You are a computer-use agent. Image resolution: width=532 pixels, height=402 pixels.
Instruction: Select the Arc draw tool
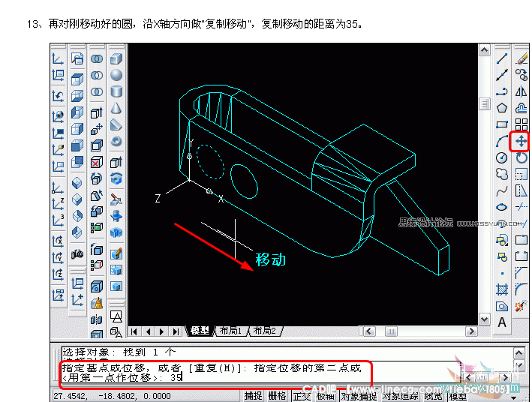pyautogui.click(x=502, y=141)
